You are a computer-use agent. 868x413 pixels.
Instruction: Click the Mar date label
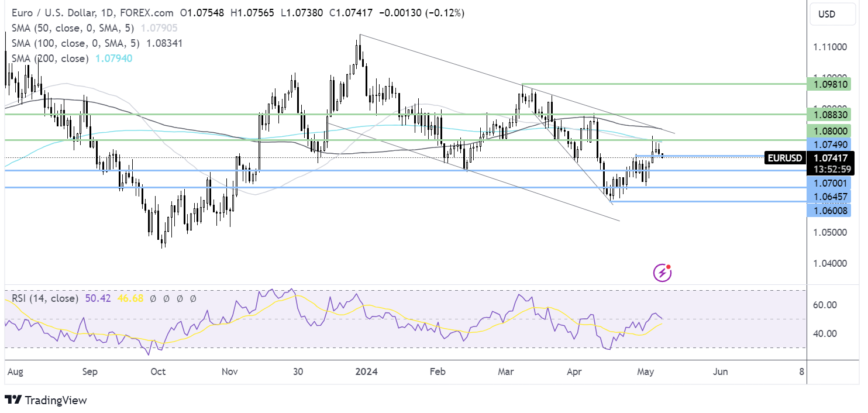point(506,371)
